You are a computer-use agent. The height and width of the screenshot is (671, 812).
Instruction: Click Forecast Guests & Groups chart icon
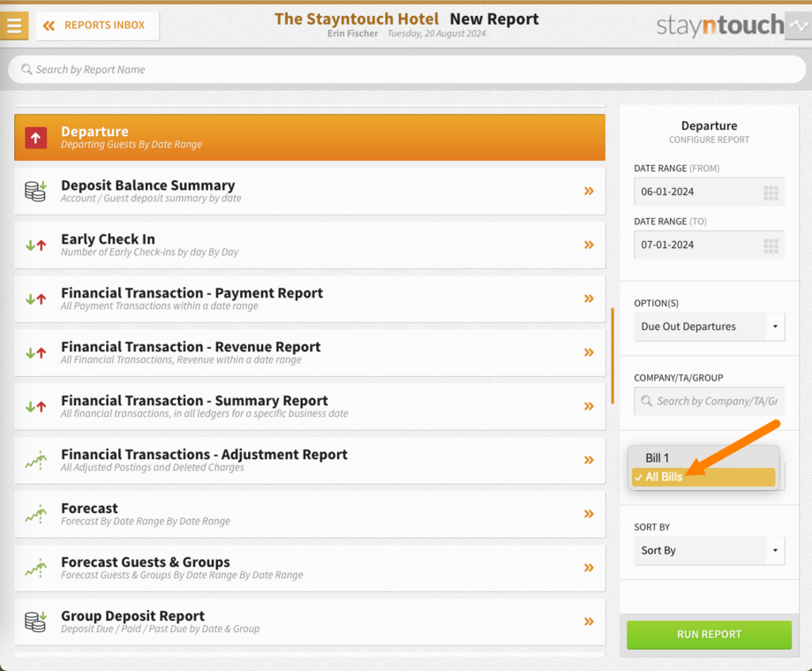tap(35, 568)
